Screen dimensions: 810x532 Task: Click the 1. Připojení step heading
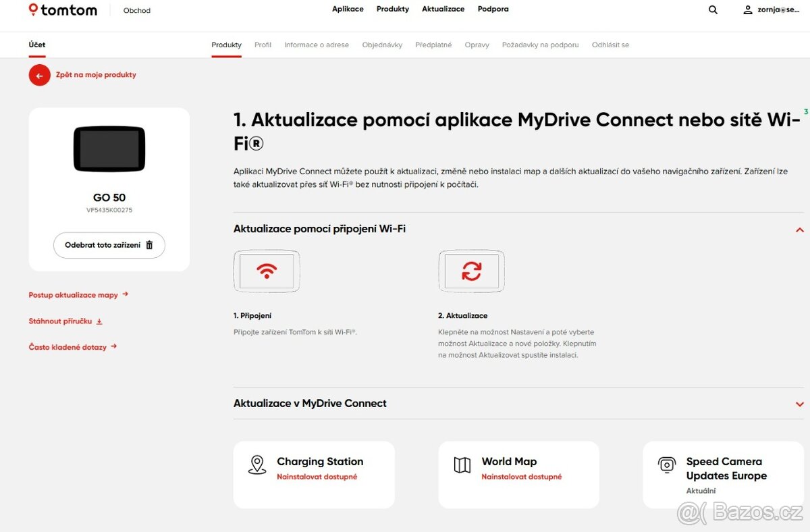click(252, 315)
